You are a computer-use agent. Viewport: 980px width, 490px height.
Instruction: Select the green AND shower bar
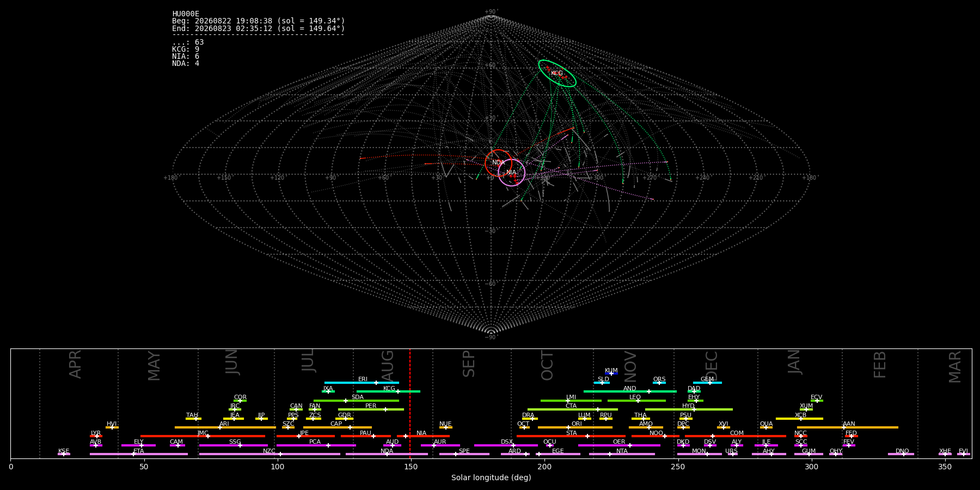pos(630,391)
